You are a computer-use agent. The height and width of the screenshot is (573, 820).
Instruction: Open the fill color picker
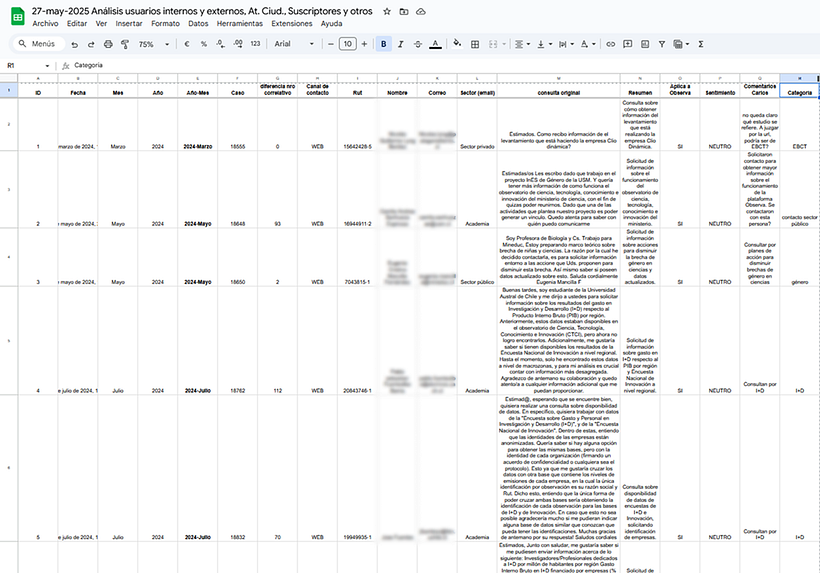click(x=457, y=44)
